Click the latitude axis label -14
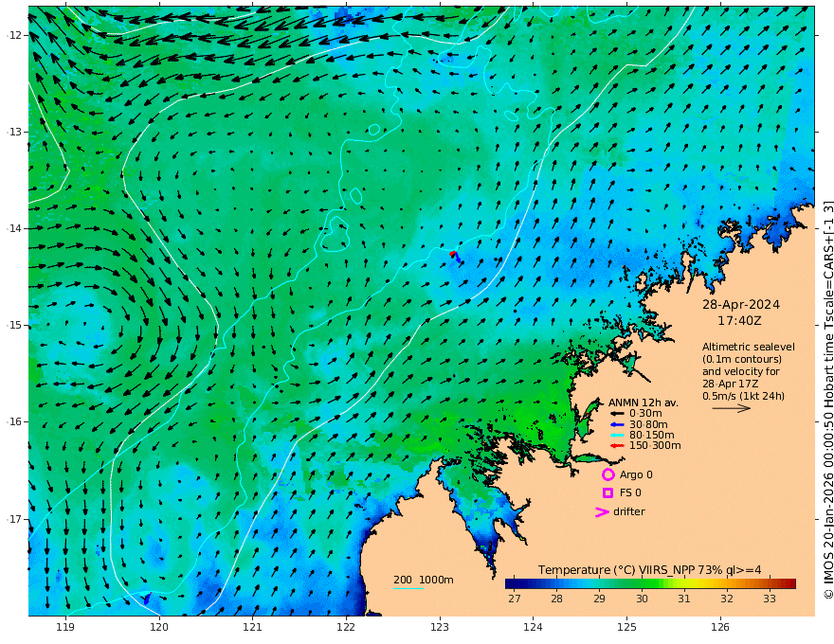The width and height of the screenshot is (834, 644). point(14,228)
